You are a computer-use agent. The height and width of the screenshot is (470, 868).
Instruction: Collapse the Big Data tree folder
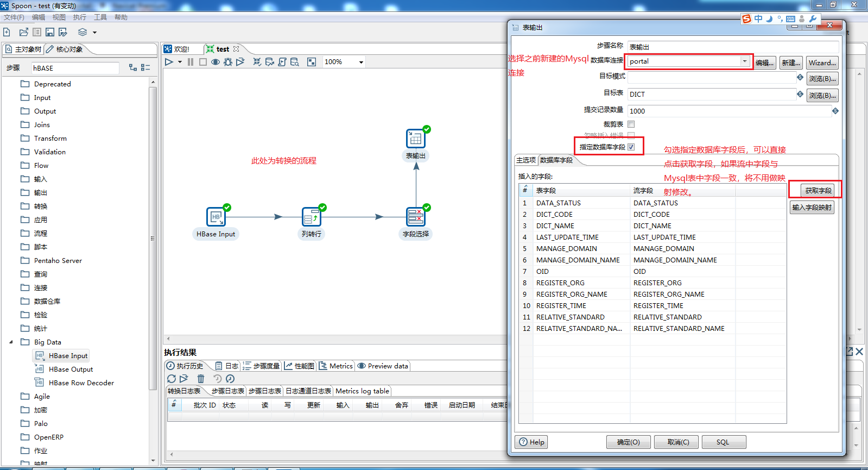click(x=11, y=342)
